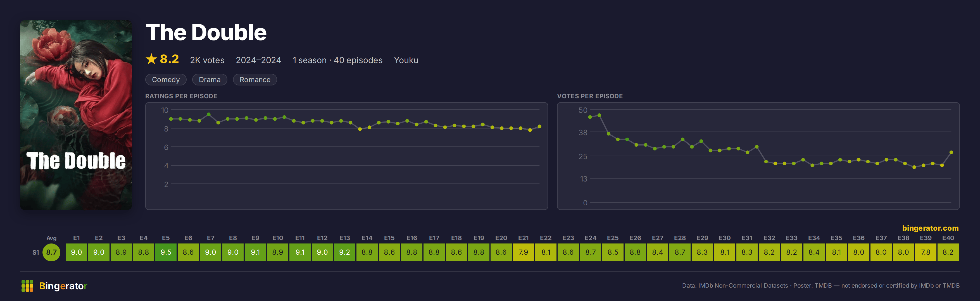Viewport: 980px width, 301px height.
Task: Select the E40 cell rated 8.2
Action: 948,252
